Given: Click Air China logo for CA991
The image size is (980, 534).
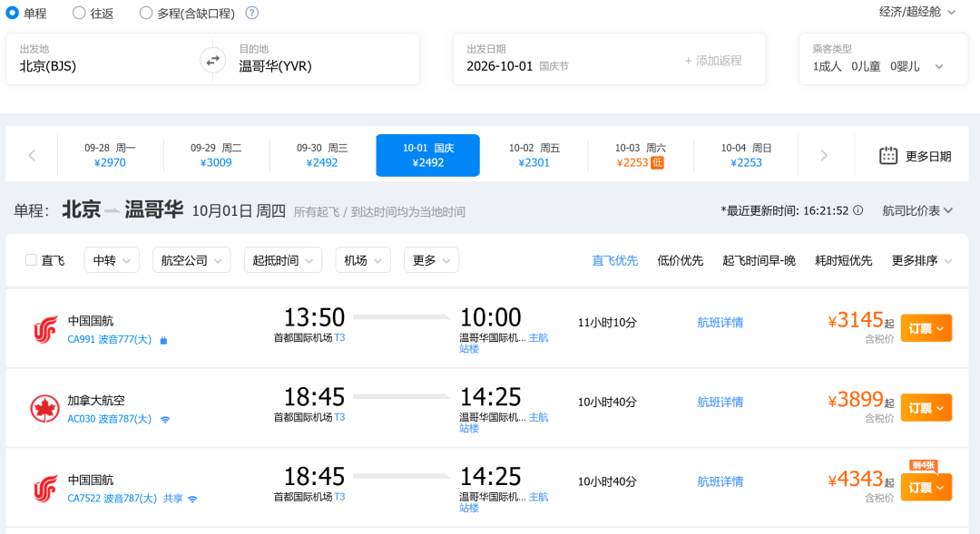Looking at the screenshot, I should (45, 330).
